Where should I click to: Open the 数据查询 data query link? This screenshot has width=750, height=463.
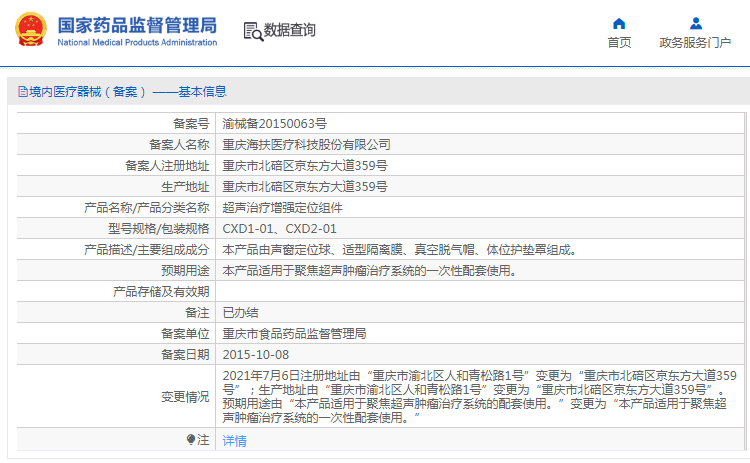coord(289,30)
